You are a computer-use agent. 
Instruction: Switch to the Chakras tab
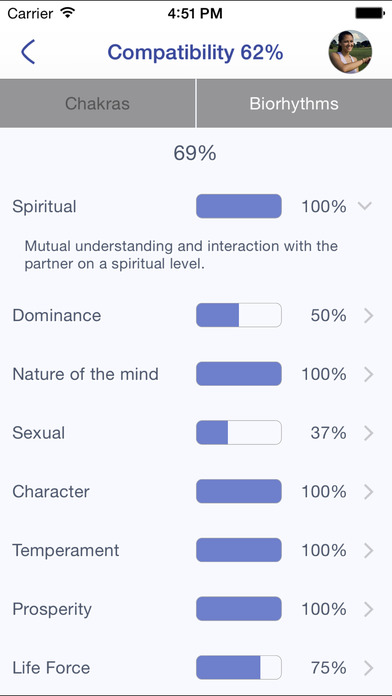click(97, 103)
